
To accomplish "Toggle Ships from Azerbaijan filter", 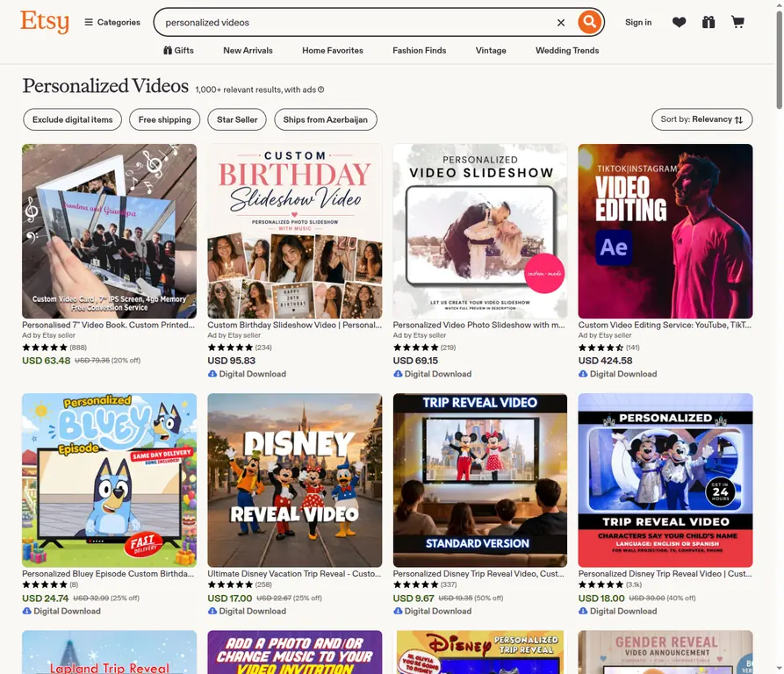I will click(x=326, y=119).
